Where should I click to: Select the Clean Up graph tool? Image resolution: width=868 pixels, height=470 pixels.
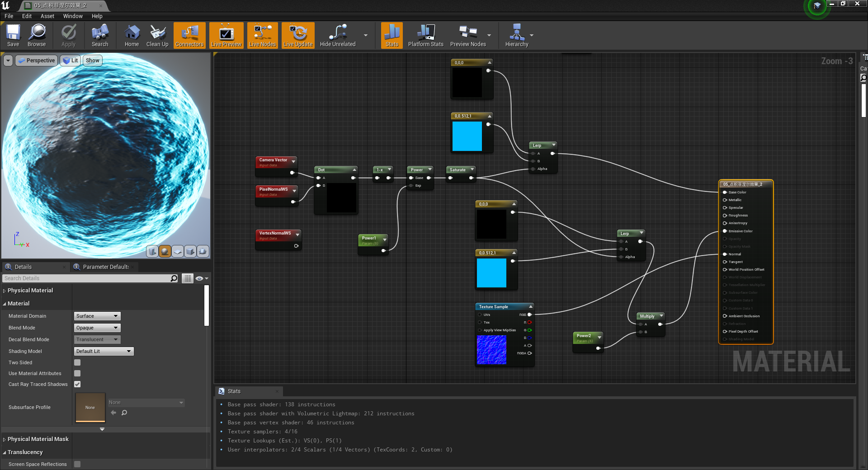pos(157,35)
